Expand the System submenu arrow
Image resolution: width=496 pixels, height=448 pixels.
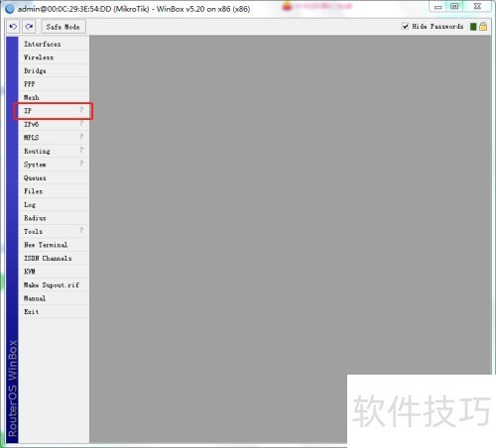[x=82, y=164]
